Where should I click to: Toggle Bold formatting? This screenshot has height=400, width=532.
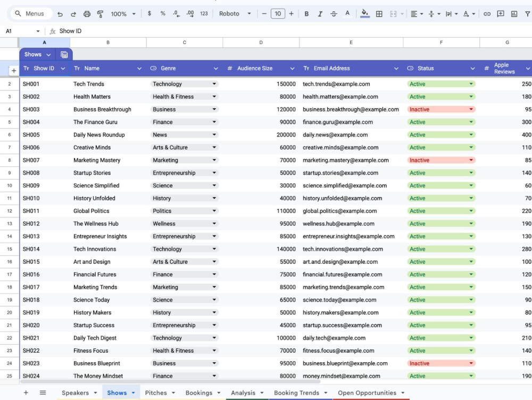306,14
